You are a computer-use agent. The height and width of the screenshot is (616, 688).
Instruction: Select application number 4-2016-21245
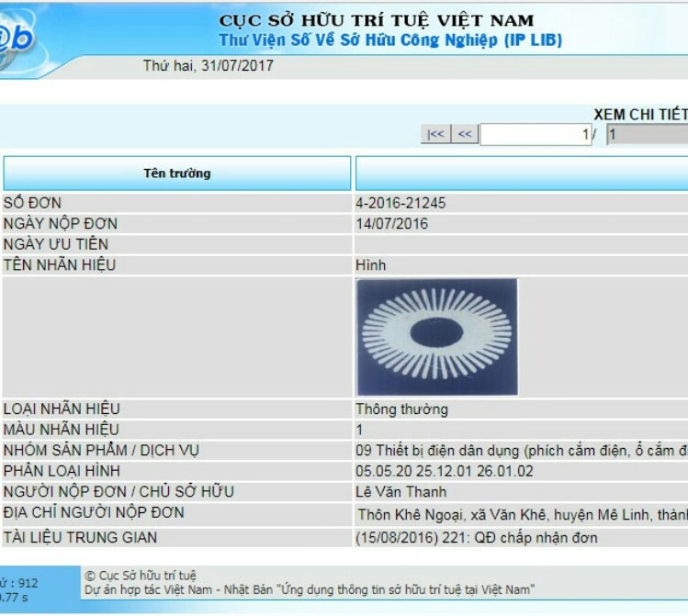400,203
